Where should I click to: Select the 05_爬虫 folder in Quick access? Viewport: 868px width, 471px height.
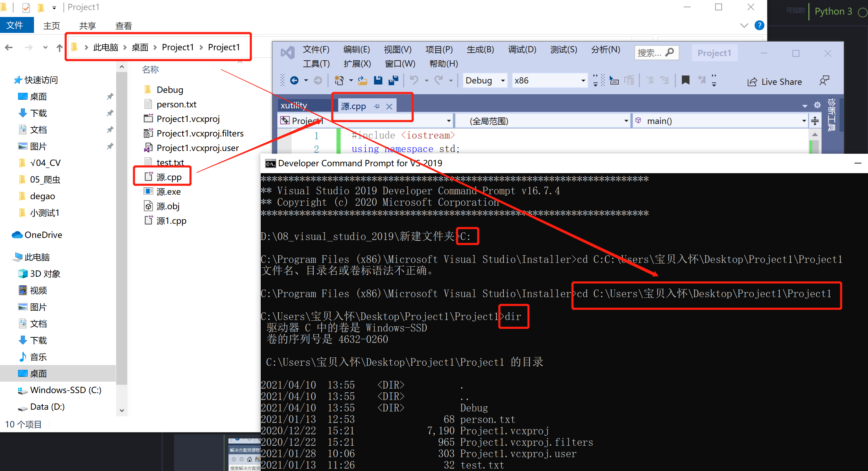coord(45,179)
